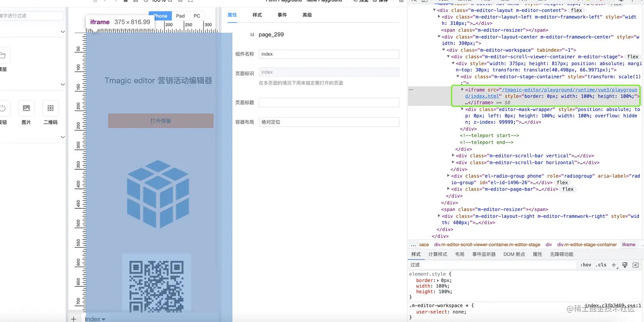Collapse the m-editor-workspace div node

(x=444, y=50)
